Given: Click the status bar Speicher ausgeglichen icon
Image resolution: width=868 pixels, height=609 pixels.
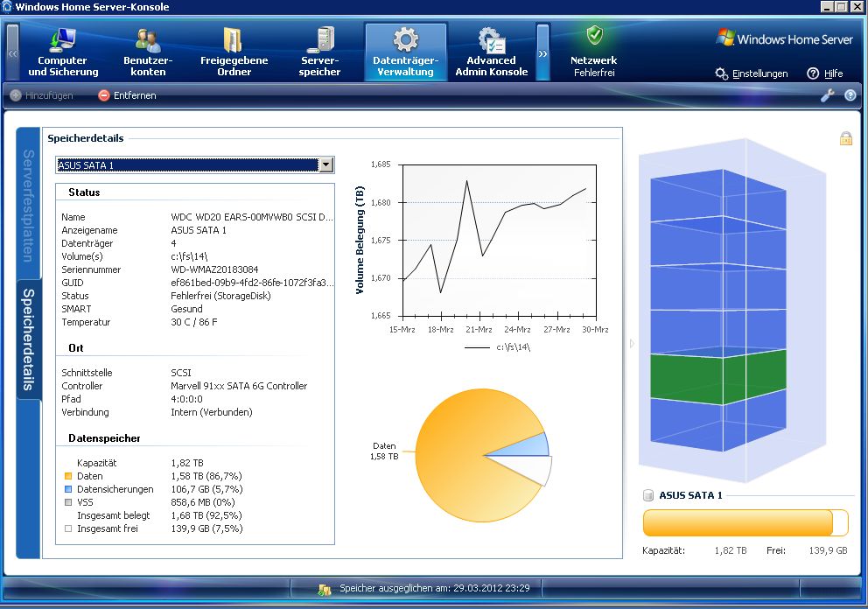Looking at the screenshot, I should pos(325,590).
